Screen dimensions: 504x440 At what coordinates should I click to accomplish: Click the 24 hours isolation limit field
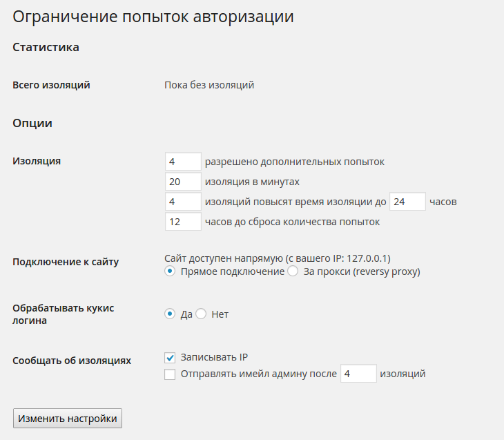pos(407,202)
